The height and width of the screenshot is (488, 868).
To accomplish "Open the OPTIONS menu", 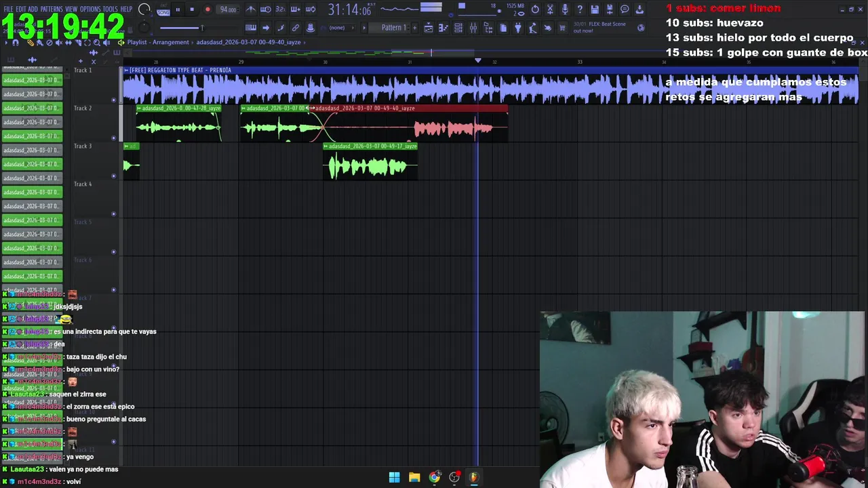I will (90, 9).
